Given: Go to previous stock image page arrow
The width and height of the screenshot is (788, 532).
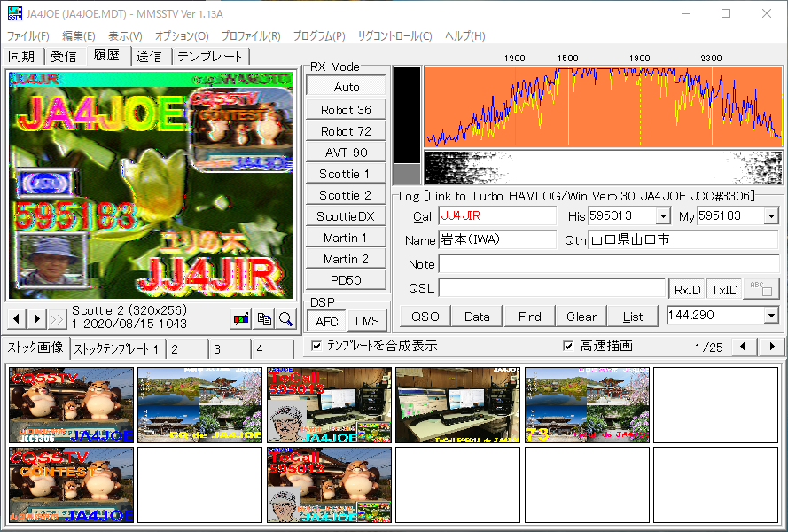Looking at the screenshot, I should [x=743, y=346].
